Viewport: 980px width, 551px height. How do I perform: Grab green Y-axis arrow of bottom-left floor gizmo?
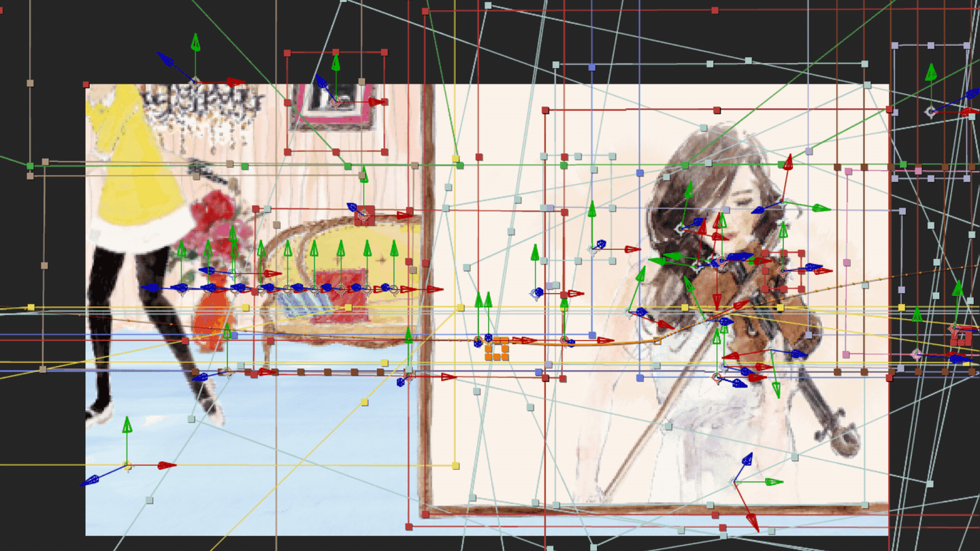click(127, 426)
